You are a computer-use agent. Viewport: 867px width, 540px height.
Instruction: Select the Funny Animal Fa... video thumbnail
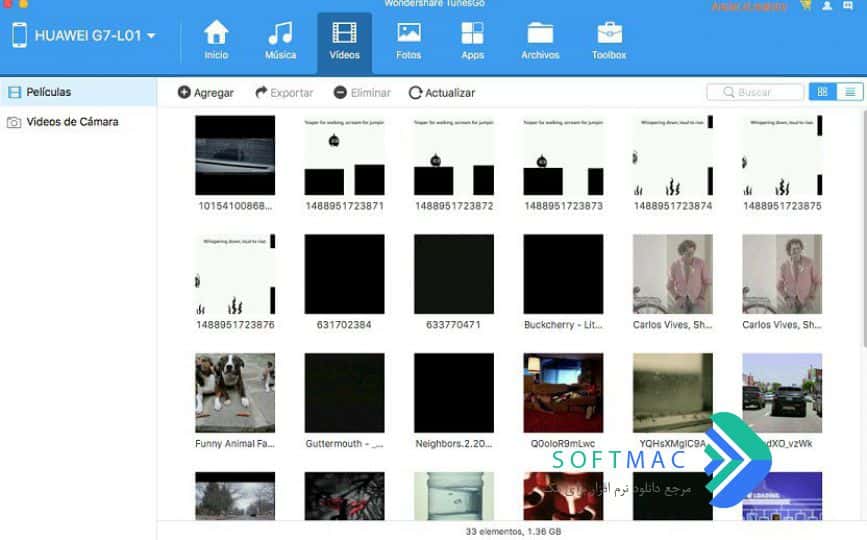(x=235, y=393)
